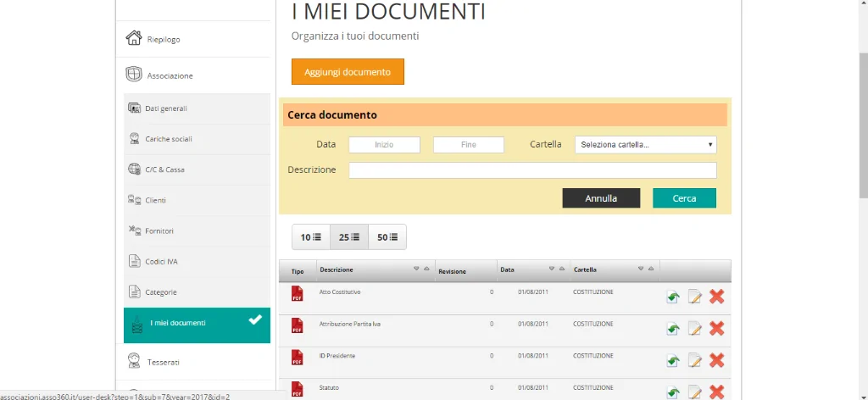
Task: Click the Aggiungi documento button
Action: [x=348, y=72]
